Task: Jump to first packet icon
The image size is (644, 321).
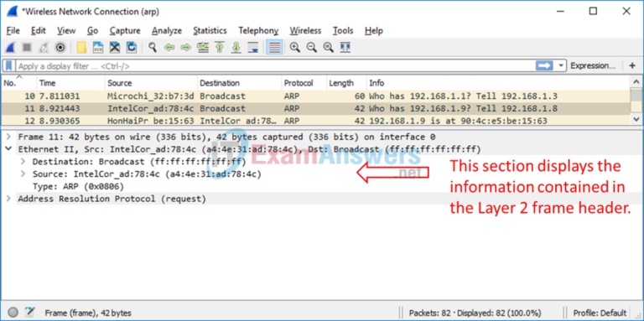Action: click(220, 48)
